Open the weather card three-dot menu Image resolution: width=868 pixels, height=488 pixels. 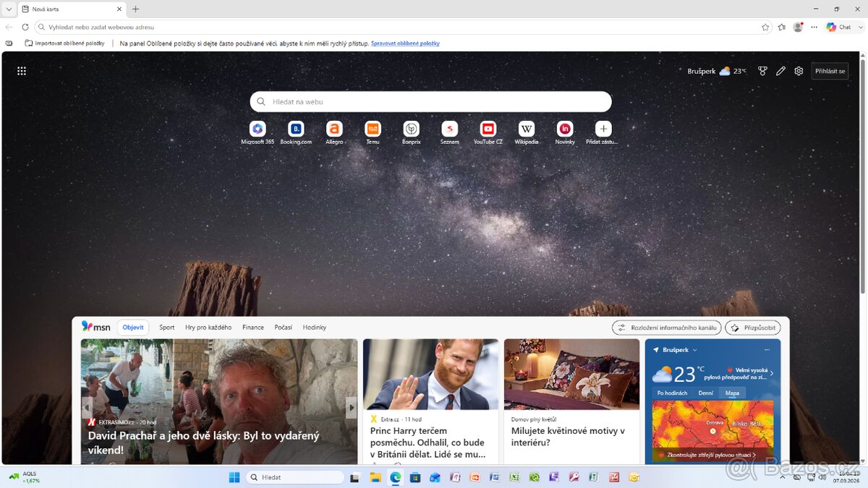tap(767, 350)
